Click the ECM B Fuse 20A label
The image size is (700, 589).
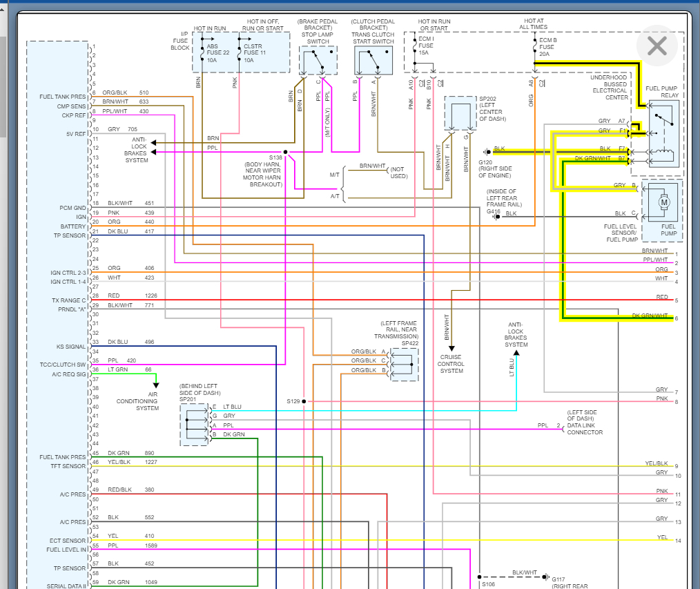click(x=547, y=47)
